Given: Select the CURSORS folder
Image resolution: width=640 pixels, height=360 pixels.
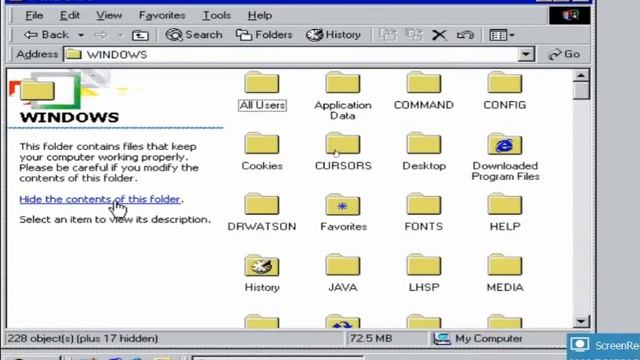Looking at the screenshot, I should click(343, 151).
